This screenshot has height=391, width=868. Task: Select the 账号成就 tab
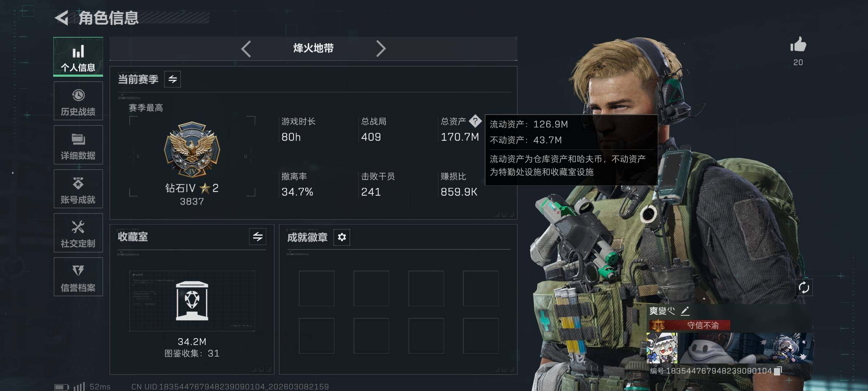point(78,189)
